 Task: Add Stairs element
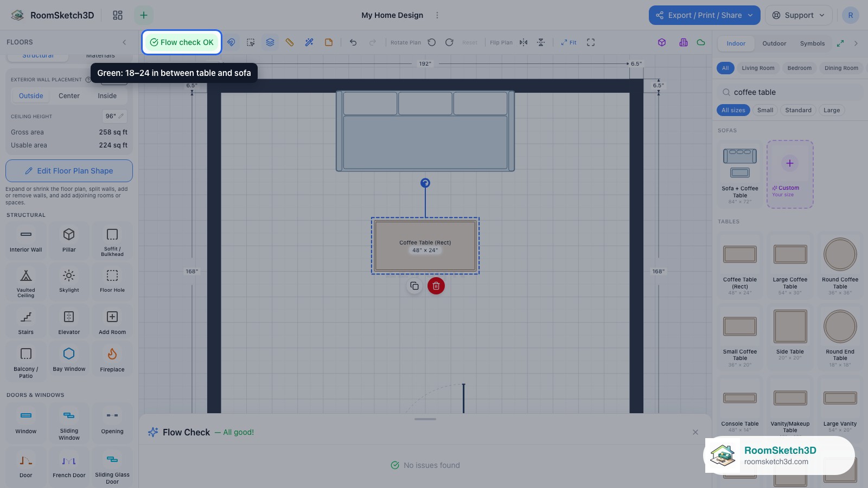[25, 322]
